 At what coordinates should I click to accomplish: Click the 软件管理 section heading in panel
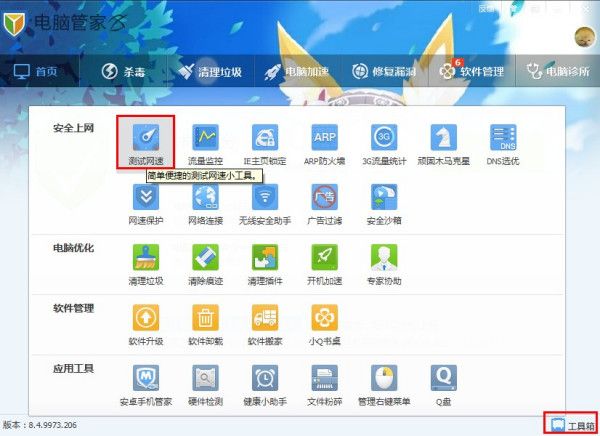click(73, 308)
